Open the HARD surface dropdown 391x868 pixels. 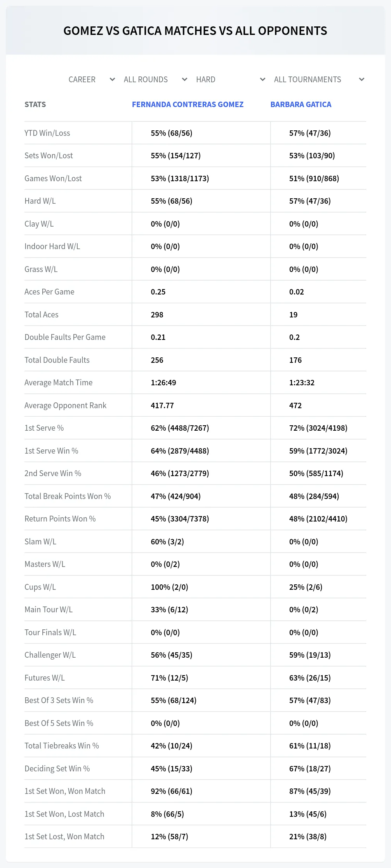pyautogui.click(x=230, y=80)
